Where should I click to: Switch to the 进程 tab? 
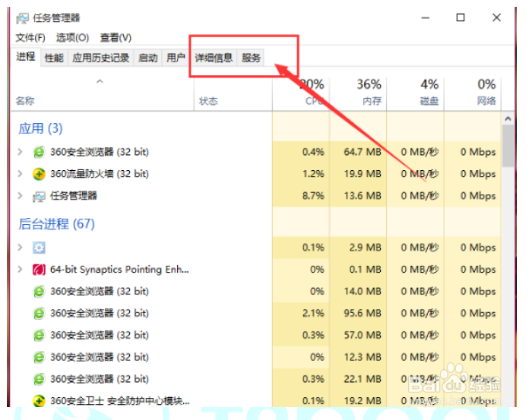click(25, 57)
